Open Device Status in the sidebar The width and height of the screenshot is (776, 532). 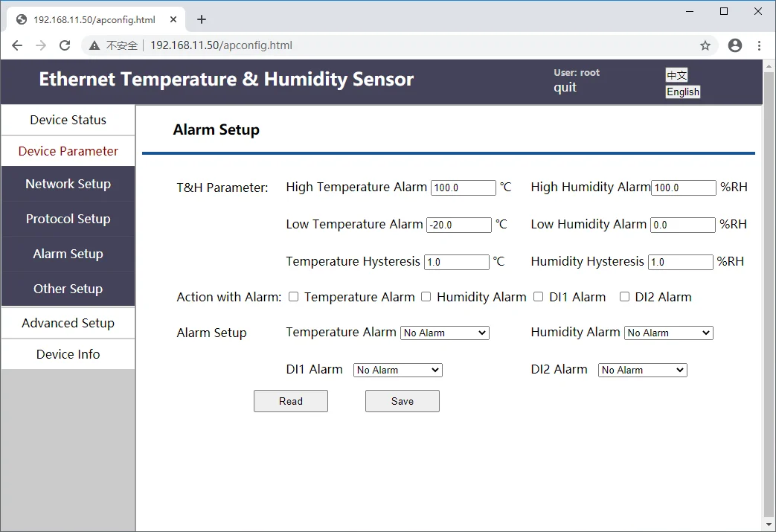coord(68,120)
